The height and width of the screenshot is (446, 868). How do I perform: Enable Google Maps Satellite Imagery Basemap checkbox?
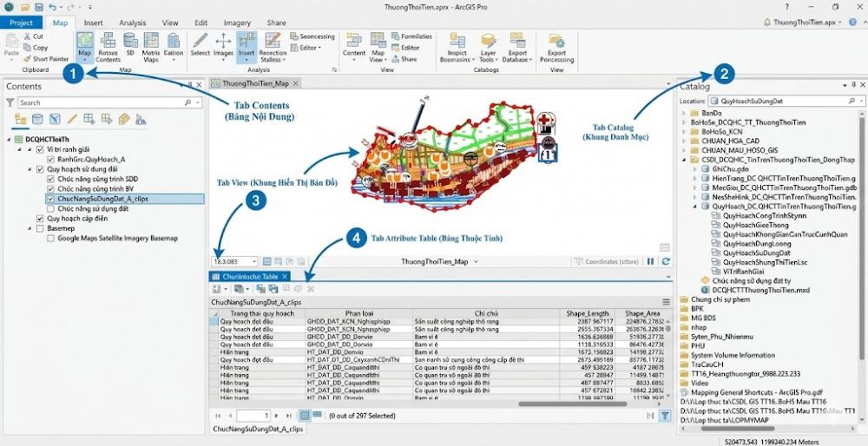tap(51, 239)
